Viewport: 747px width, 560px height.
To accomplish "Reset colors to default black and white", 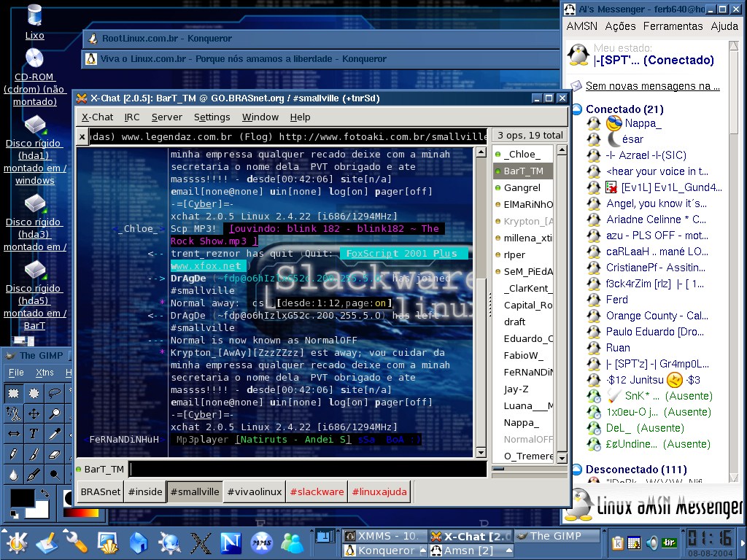I will tap(14, 514).
